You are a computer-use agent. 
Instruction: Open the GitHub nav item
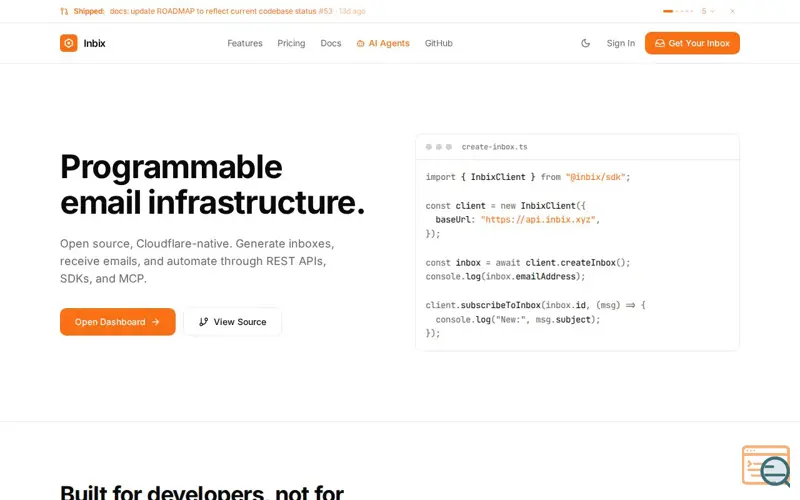click(439, 43)
